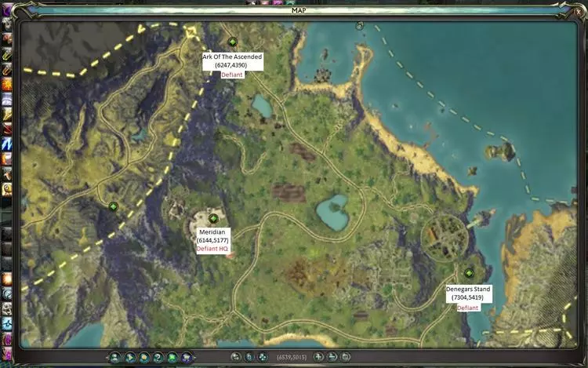588x368 pixels.
Task: Close the map with the X button
Action: pos(579,12)
